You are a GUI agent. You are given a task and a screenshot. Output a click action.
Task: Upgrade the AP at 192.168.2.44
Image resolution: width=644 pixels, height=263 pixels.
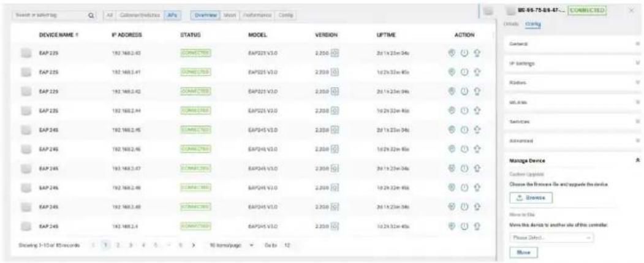(x=477, y=110)
